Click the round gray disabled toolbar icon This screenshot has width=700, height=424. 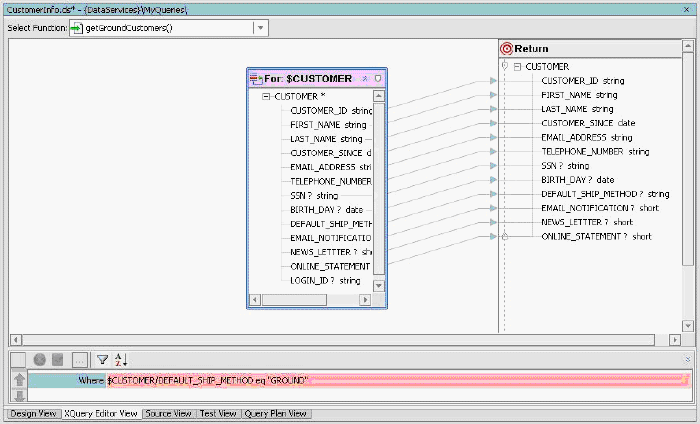pos(40,359)
